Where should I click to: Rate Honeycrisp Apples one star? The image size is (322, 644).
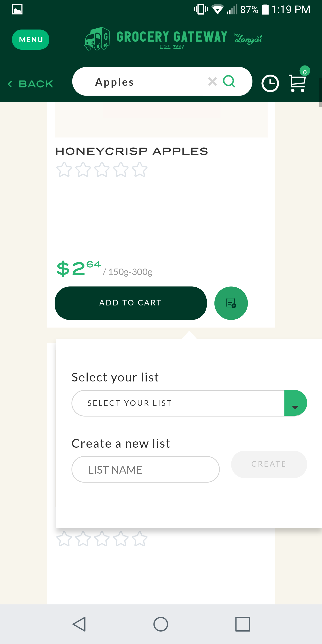tap(64, 169)
